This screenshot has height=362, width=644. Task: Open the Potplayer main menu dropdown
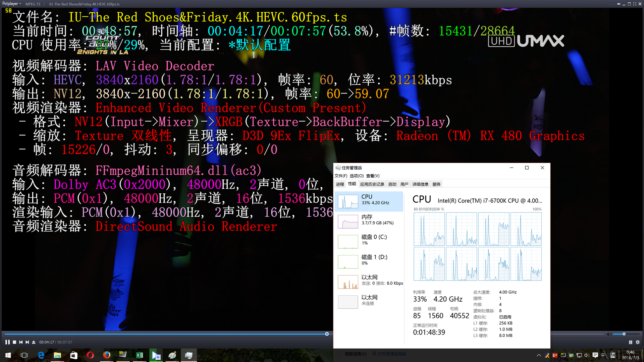[x=11, y=4]
